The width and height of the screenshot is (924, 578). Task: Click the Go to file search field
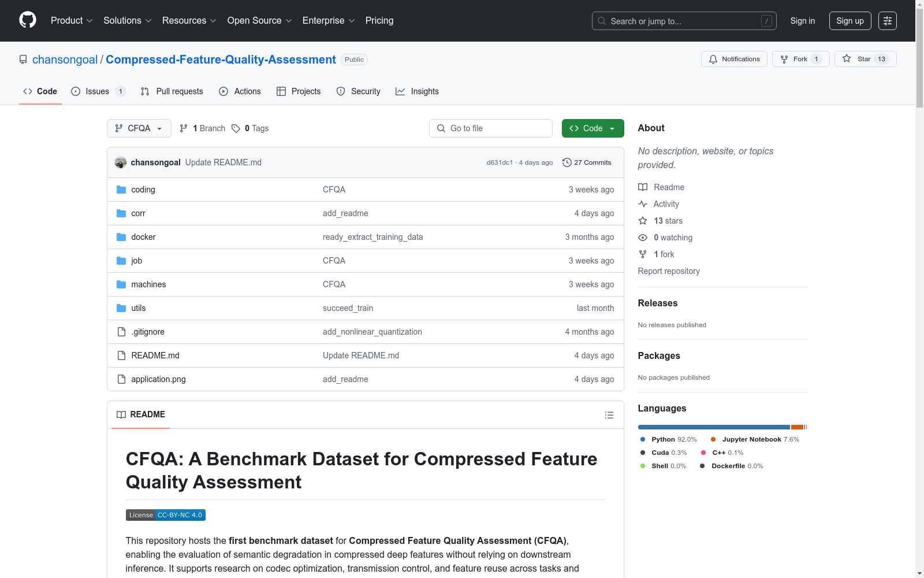[491, 128]
